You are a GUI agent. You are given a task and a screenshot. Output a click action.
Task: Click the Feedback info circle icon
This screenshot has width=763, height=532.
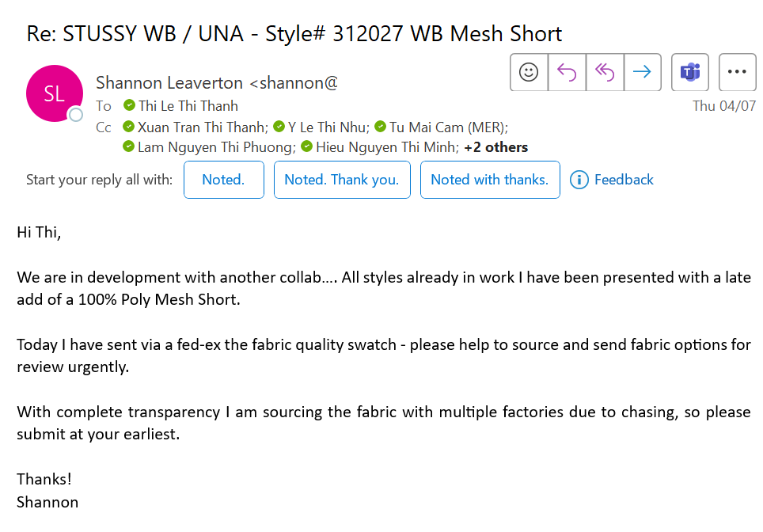tap(579, 180)
